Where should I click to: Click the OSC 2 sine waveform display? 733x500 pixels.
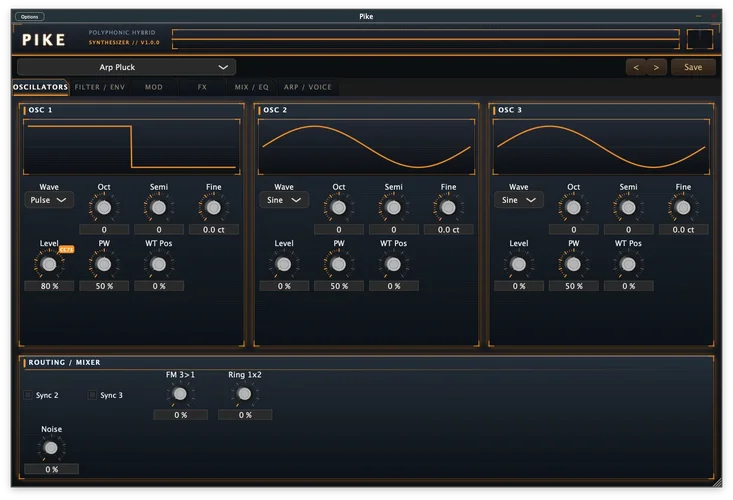coord(366,147)
